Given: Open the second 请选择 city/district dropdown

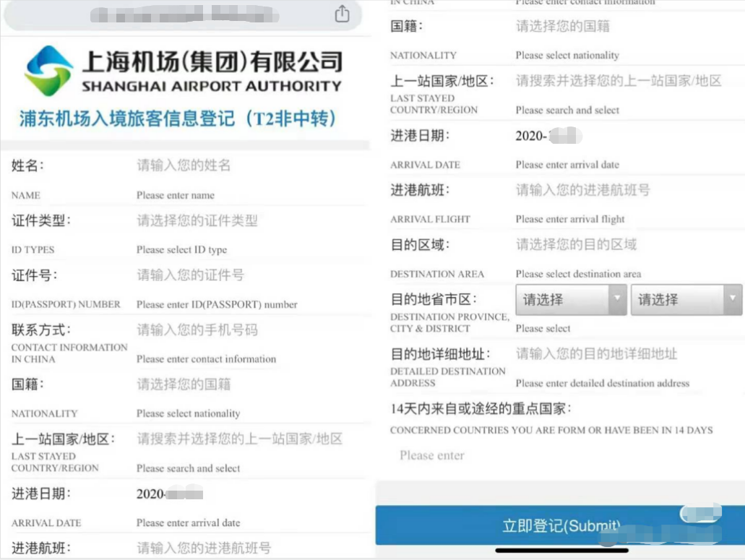Looking at the screenshot, I should tap(686, 299).
